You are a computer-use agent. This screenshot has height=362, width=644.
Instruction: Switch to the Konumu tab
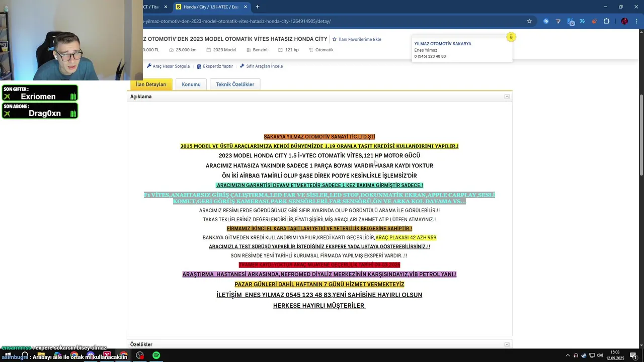[x=191, y=84]
